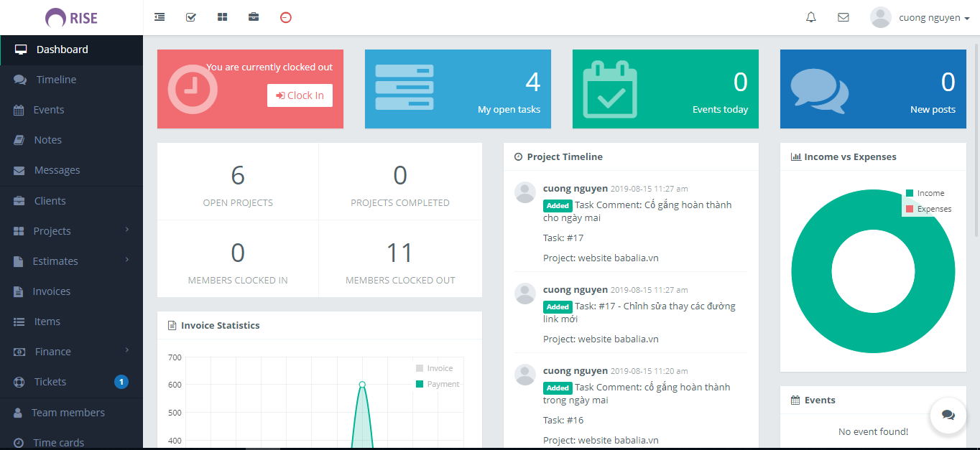The image size is (980, 450).
Task: Toggle Income in donut chart legend
Action: [x=925, y=193]
